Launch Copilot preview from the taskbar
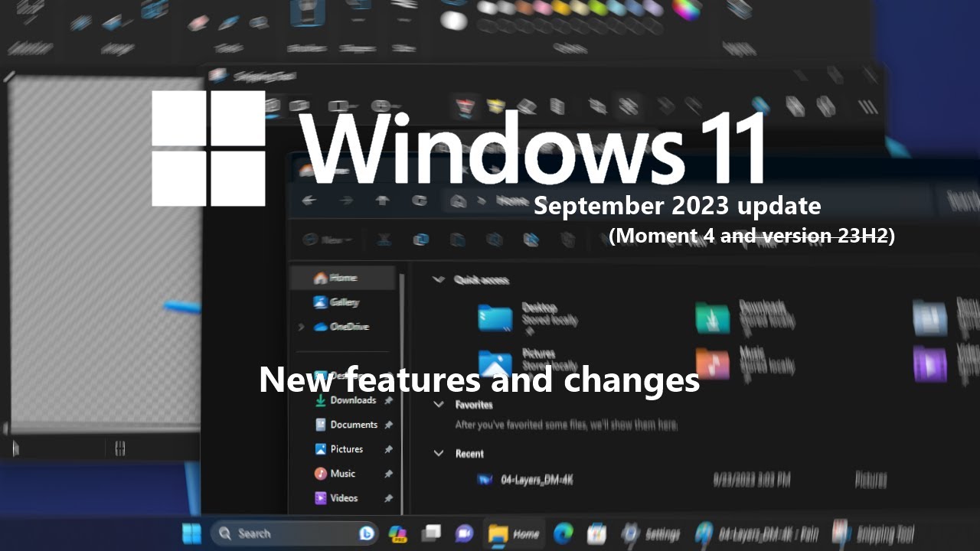Viewport: 980px width, 551px height. pyautogui.click(x=397, y=533)
